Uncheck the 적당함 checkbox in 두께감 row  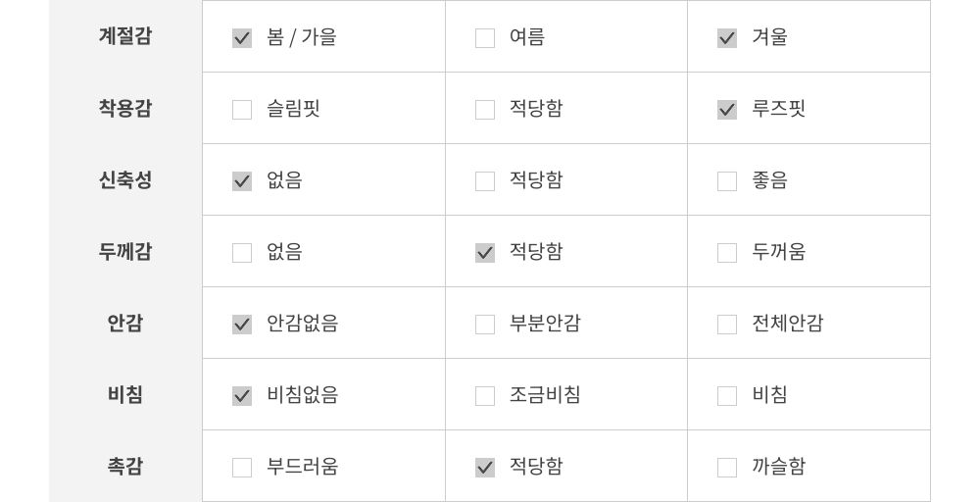485,253
